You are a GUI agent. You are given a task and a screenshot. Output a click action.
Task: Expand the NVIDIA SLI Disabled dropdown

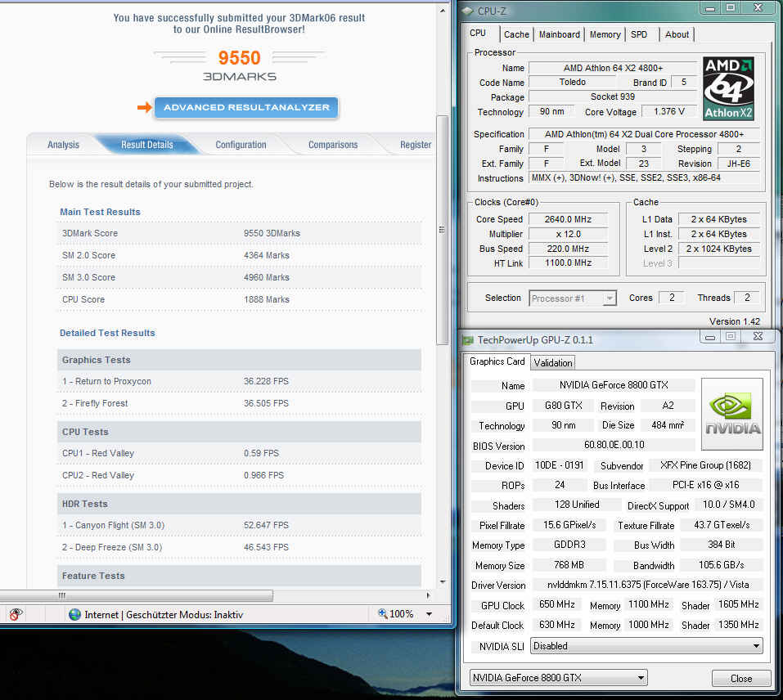click(x=646, y=646)
